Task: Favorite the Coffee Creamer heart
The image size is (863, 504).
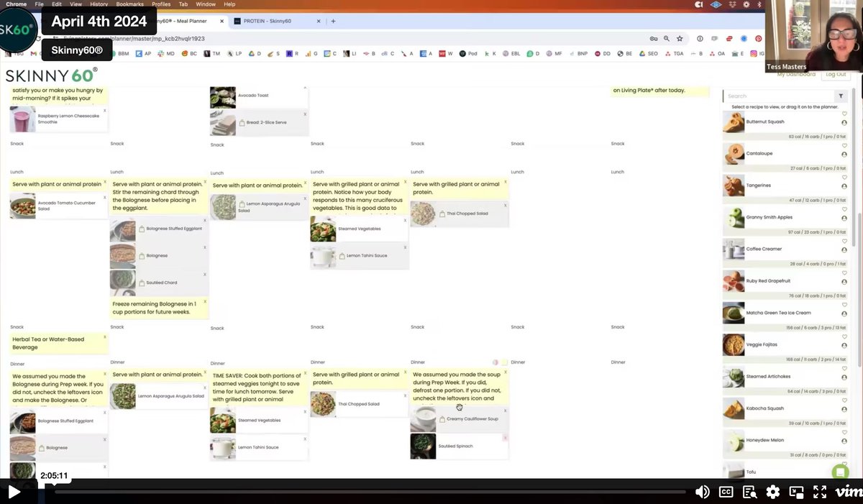Action: tap(844, 241)
